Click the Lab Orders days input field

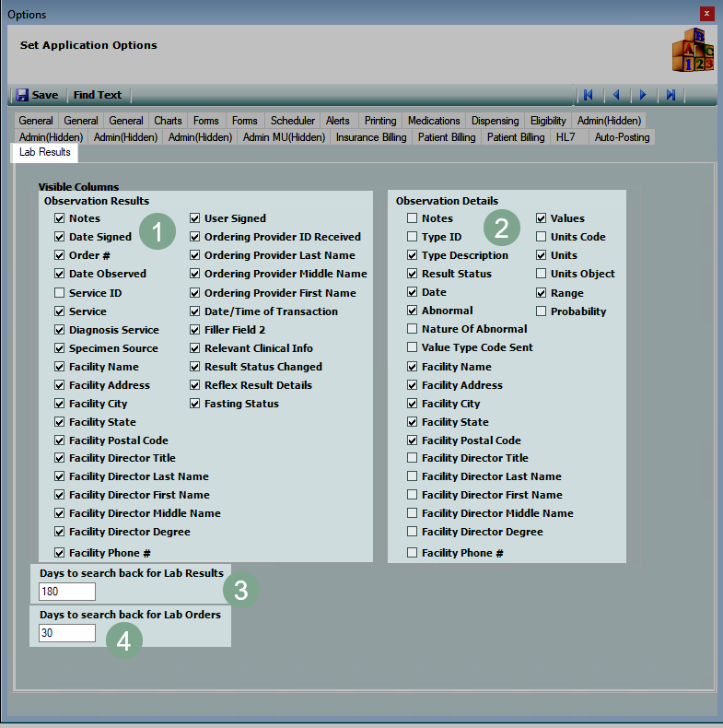pyautogui.click(x=67, y=633)
